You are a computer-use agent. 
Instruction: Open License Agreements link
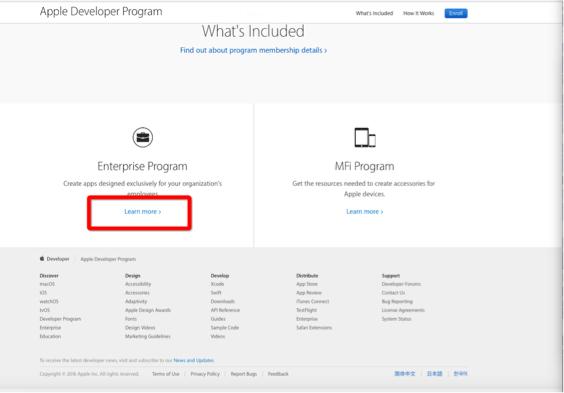click(x=403, y=310)
